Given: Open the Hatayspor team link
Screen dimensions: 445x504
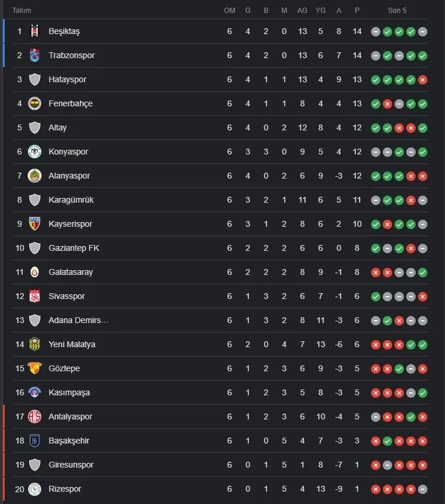Looking at the screenshot, I should (x=68, y=79).
